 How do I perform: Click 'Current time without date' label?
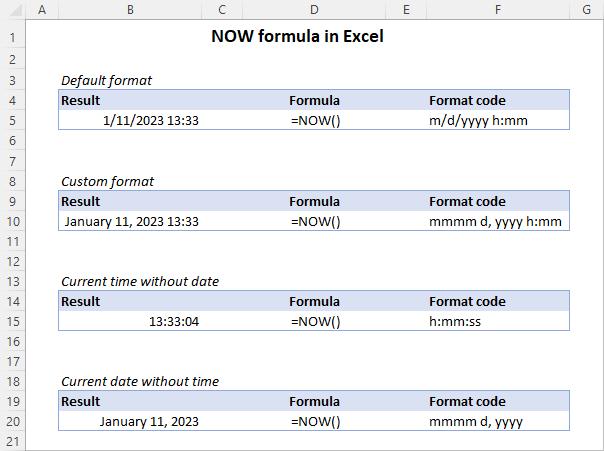[140, 282]
